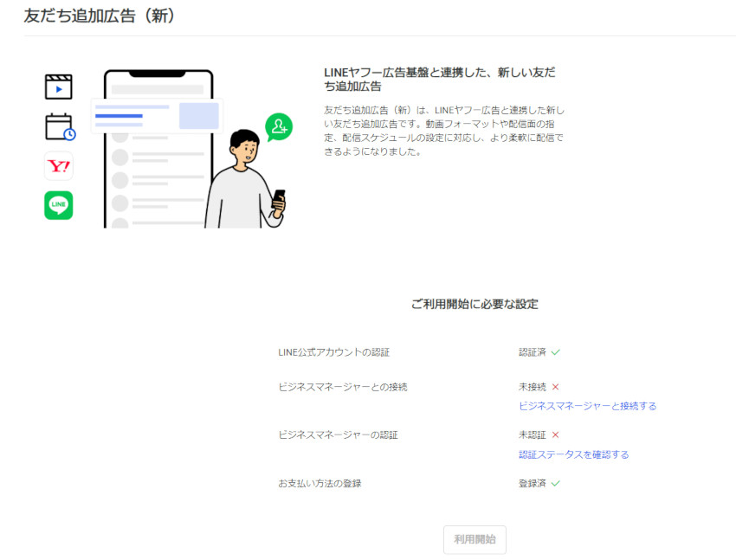Image resolution: width=736 pixels, height=560 pixels.
Task: Open 認証ステータスを確認する link
Action: pos(573,454)
